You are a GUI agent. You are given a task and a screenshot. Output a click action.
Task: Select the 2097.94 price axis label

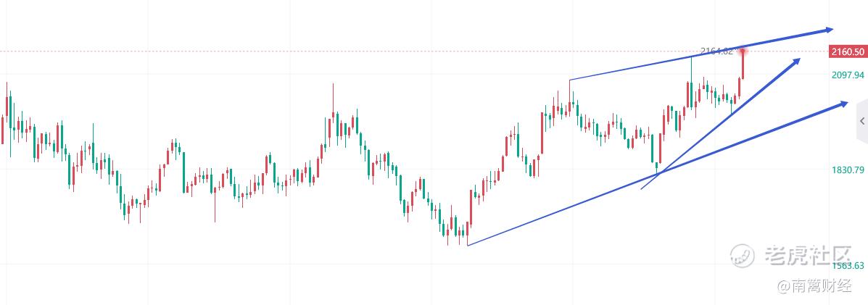coord(848,75)
